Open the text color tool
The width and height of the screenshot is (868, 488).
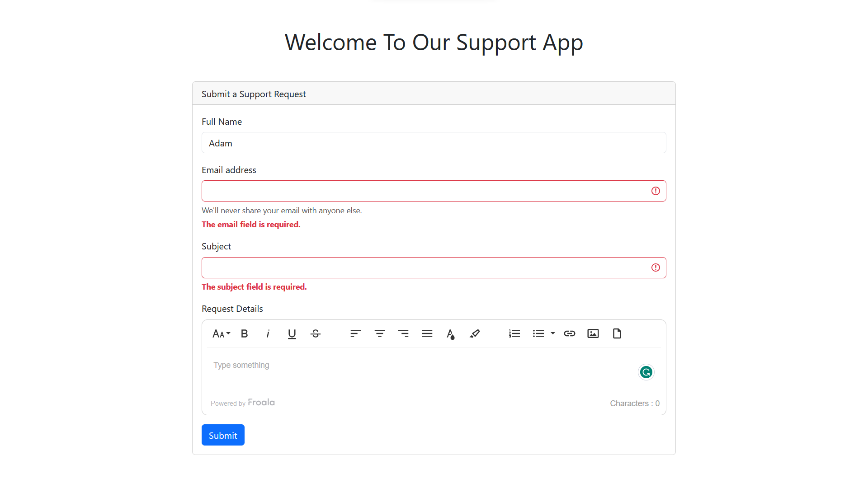click(x=451, y=333)
